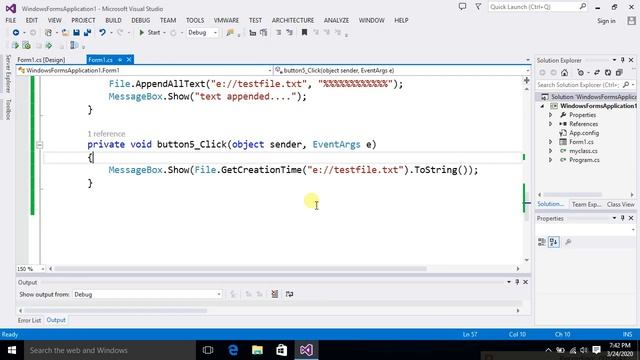Click the Find in Files icon

click(230, 33)
